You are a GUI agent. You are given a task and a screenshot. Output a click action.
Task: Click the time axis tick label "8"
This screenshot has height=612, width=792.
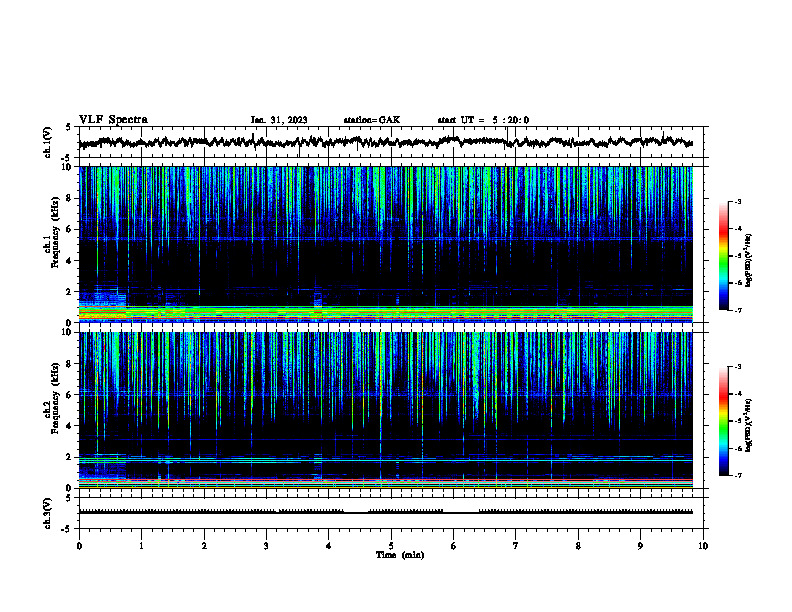pyautogui.click(x=578, y=546)
